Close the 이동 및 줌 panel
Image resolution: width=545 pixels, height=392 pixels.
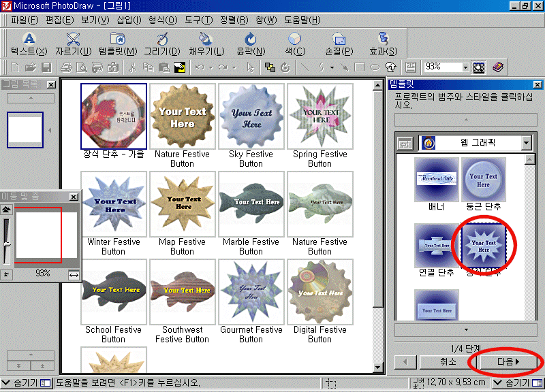74,197
